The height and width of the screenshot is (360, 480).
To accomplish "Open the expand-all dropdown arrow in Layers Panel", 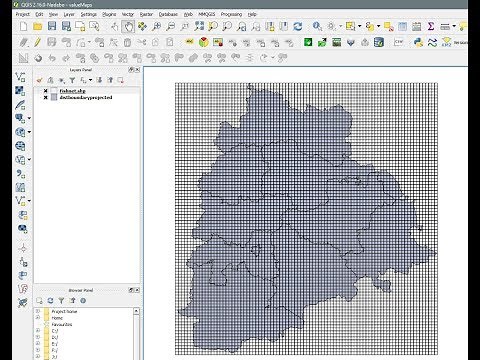I will tap(90, 80).
